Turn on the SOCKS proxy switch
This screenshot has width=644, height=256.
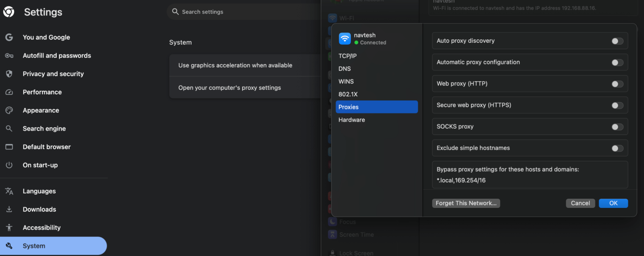click(x=617, y=127)
